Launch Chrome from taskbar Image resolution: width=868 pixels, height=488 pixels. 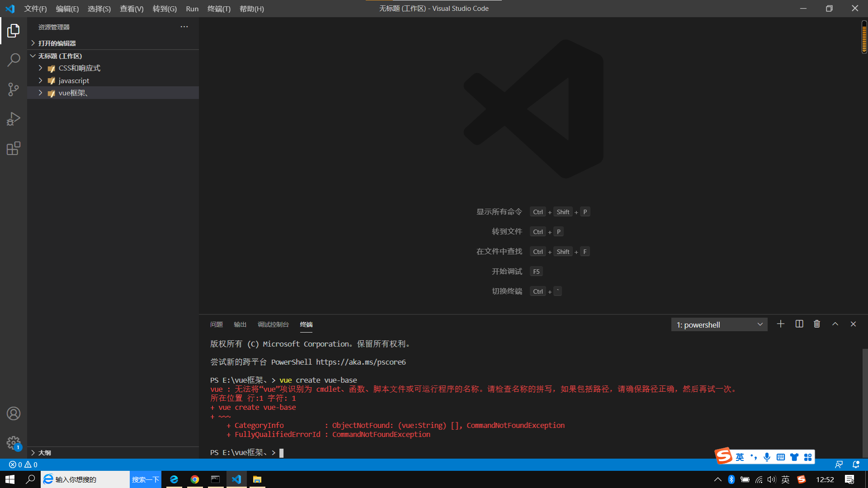pyautogui.click(x=195, y=479)
